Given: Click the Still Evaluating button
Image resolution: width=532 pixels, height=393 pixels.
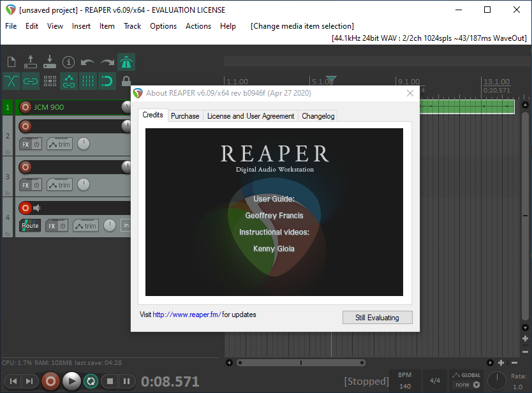Looking at the screenshot, I should point(377,318).
